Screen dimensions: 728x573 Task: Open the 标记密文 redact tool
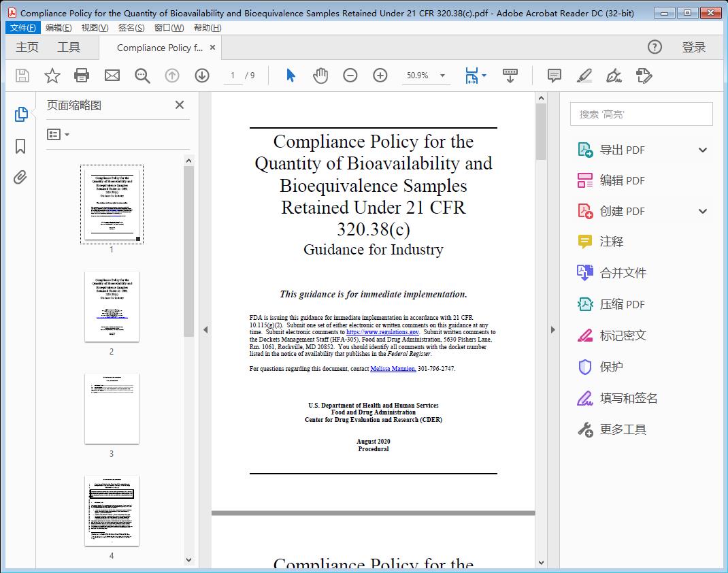click(612, 335)
